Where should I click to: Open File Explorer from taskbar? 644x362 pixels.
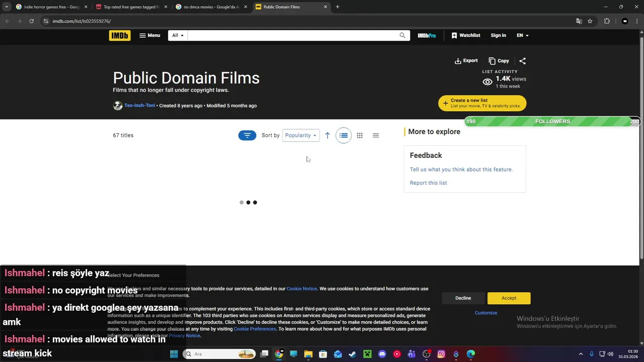tap(308, 354)
